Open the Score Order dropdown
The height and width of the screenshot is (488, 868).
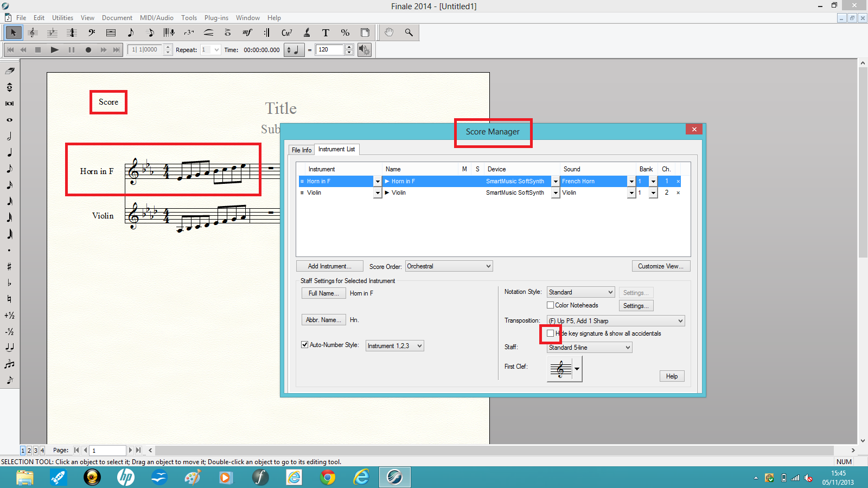[x=449, y=266]
